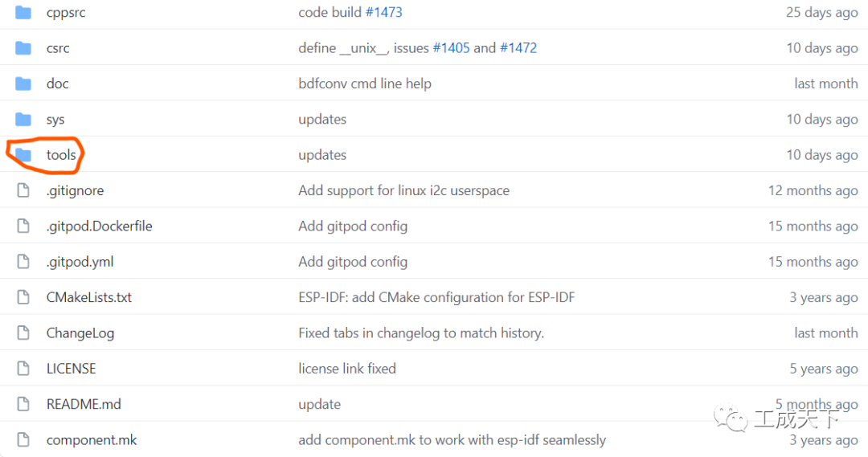Open the CMakeLists.txt file
Screen dimensions: 868x457
coord(89,297)
